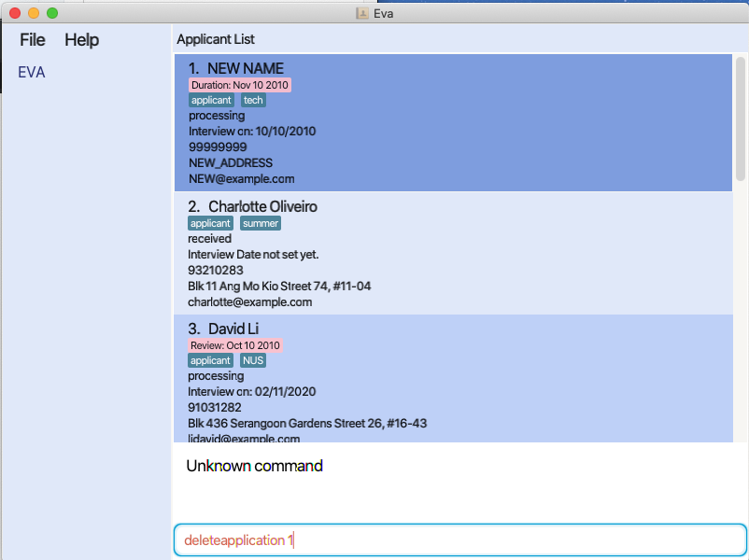
Task: Click phone number 93210283
Action: point(216,271)
